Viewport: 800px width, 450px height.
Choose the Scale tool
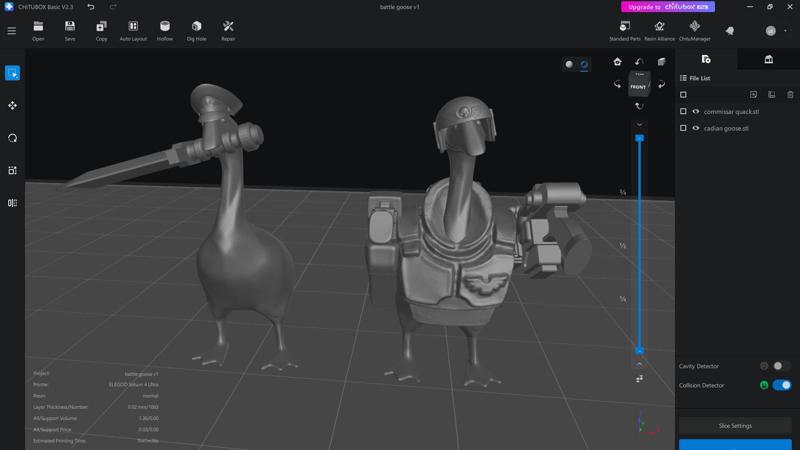point(12,170)
